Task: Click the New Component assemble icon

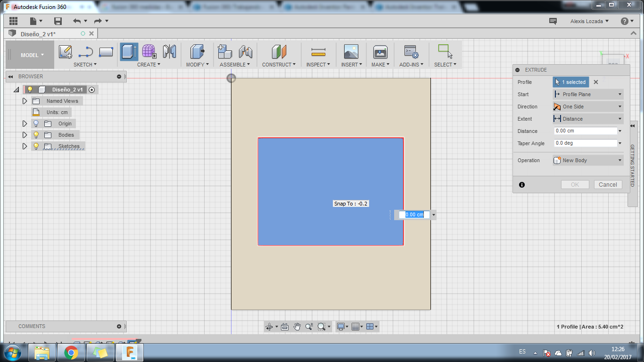Action: pos(225,52)
